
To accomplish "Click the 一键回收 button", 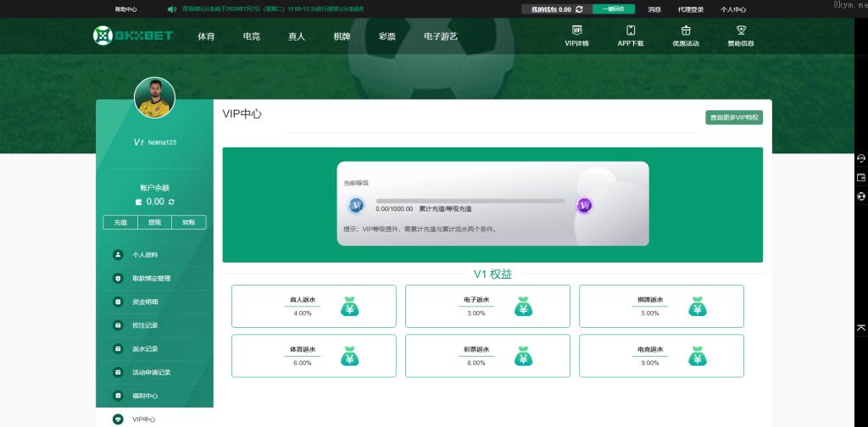I will pyautogui.click(x=613, y=9).
